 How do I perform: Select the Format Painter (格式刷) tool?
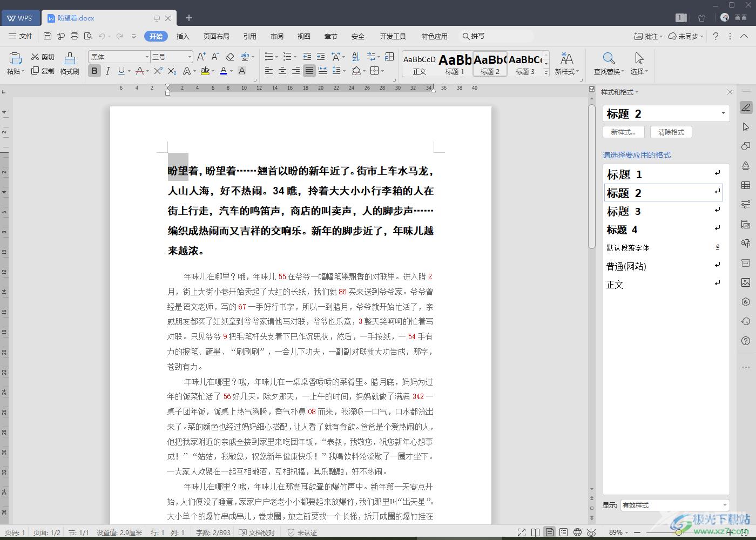click(x=70, y=64)
